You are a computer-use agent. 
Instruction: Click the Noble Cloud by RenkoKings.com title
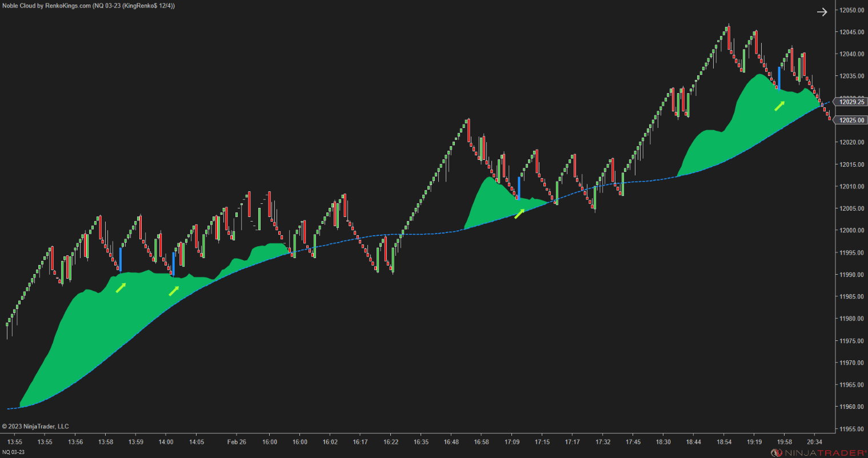pyautogui.click(x=45, y=5)
